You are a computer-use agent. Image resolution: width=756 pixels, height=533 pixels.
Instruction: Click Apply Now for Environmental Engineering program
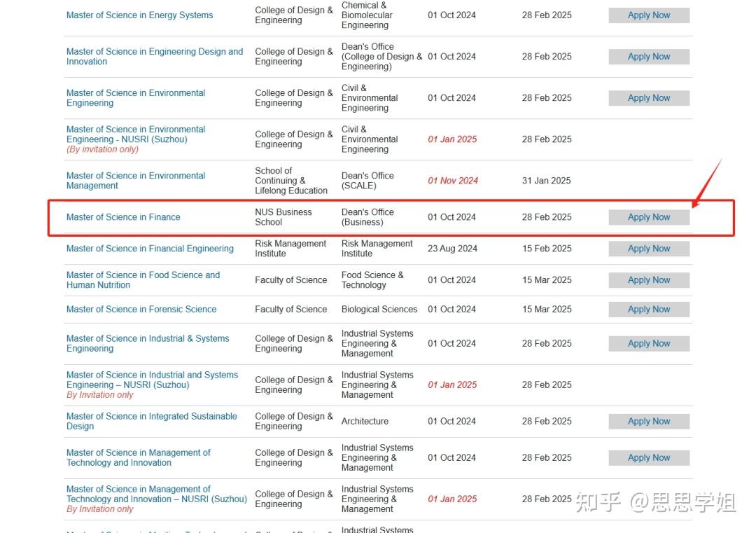point(648,97)
